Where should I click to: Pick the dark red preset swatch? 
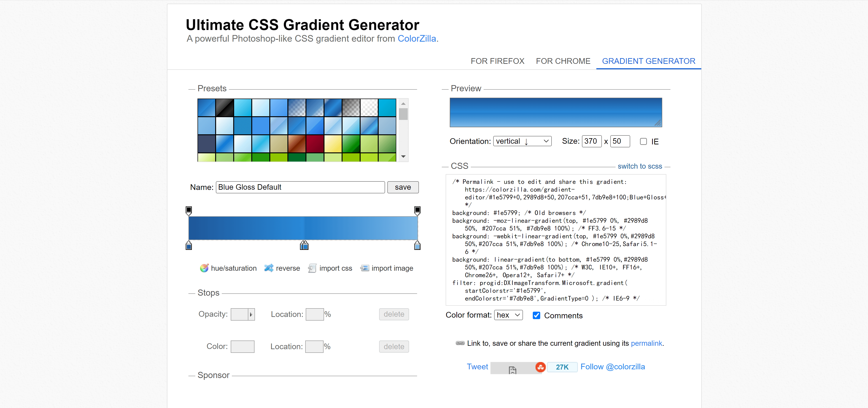pyautogui.click(x=315, y=144)
